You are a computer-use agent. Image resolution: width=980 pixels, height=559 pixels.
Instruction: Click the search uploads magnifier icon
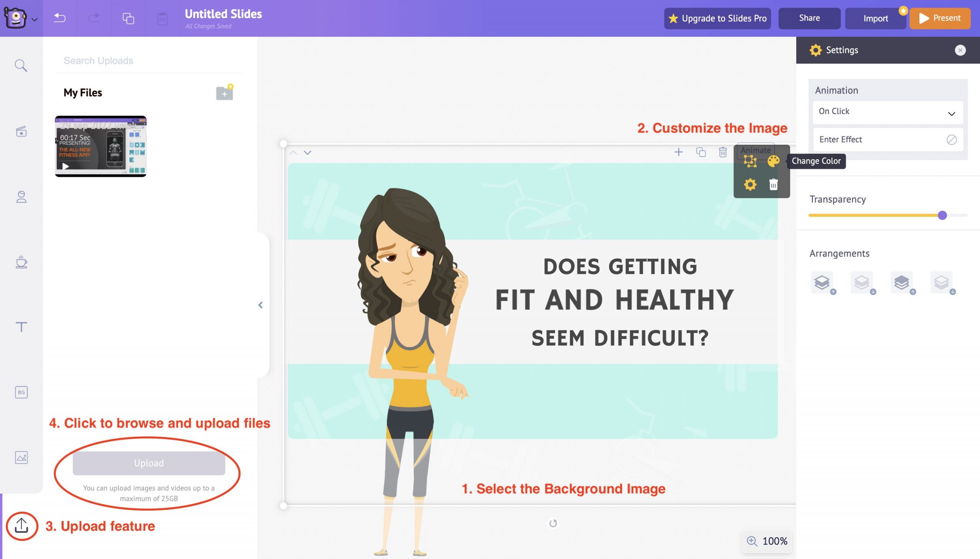point(21,65)
